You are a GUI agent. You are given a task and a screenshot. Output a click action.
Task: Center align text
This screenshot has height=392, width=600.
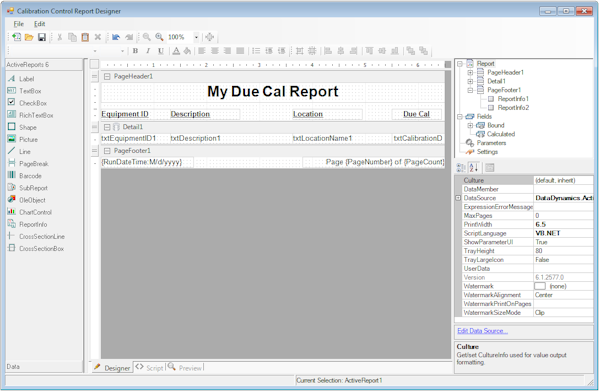215,51
